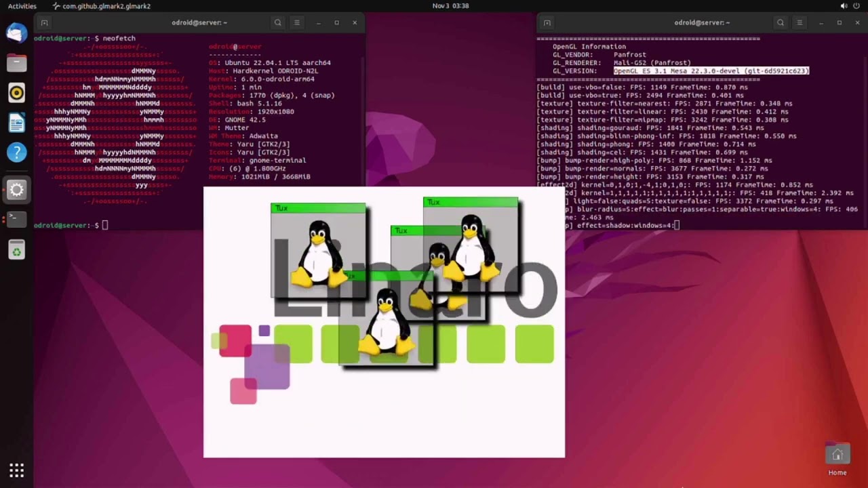
Task: Close the neofetch terminal window
Action: pyautogui.click(x=354, y=22)
